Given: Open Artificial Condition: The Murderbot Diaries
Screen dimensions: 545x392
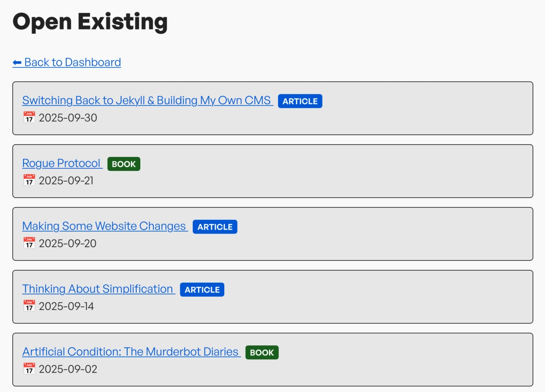Looking at the screenshot, I should 130,352.
